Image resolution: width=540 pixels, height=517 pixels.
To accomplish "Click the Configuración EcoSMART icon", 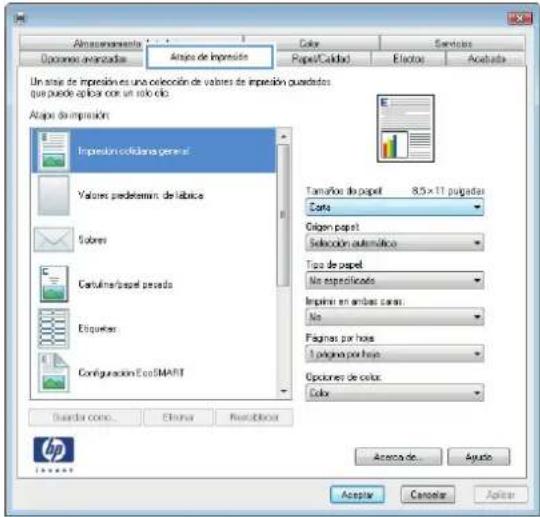I will (x=53, y=373).
